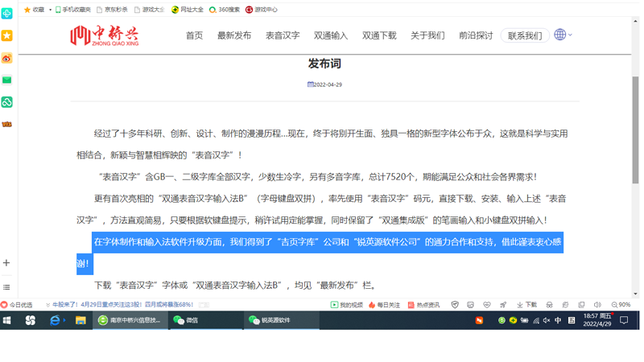
Task: Open 网址大全 bookmark
Action: coord(188,10)
